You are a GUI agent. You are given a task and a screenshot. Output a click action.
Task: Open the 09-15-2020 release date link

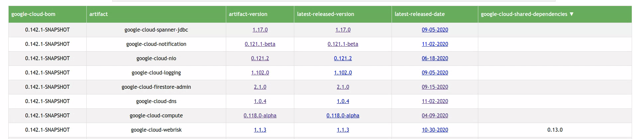(x=435, y=87)
